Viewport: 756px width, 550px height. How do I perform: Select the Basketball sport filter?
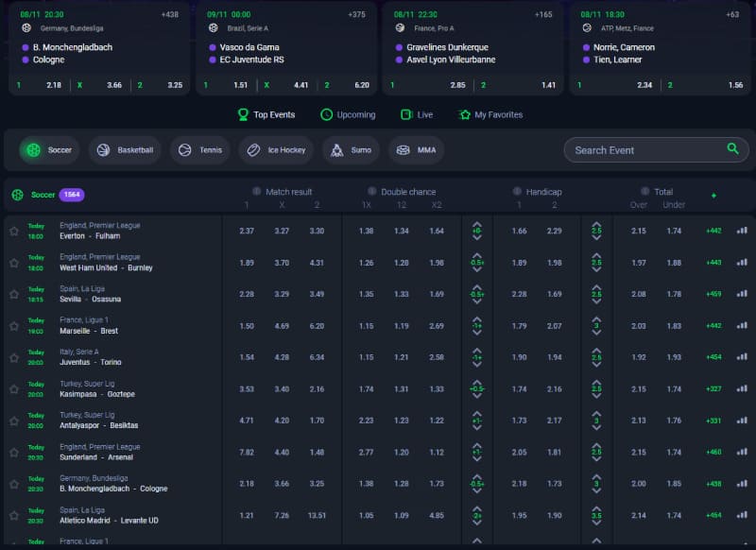point(126,150)
